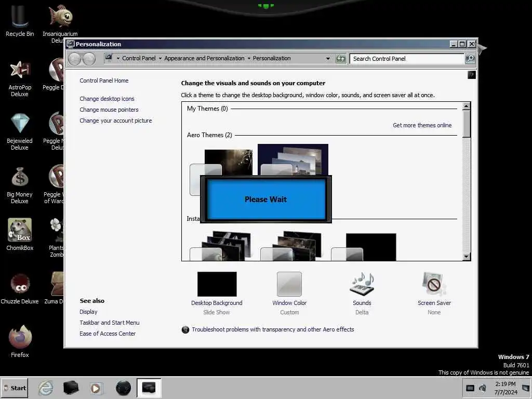Click the Start button

[x=15, y=388]
